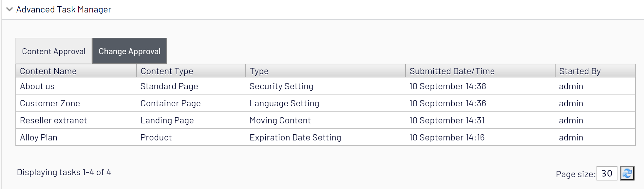Click the Type column header
The image size is (644, 189).
pos(259,71)
